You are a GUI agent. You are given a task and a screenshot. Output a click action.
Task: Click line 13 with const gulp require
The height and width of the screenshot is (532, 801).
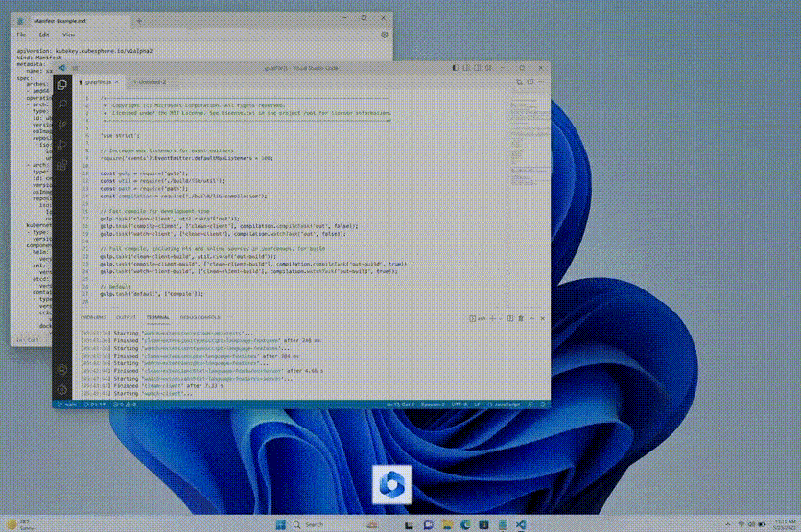(x=144, y=173)
